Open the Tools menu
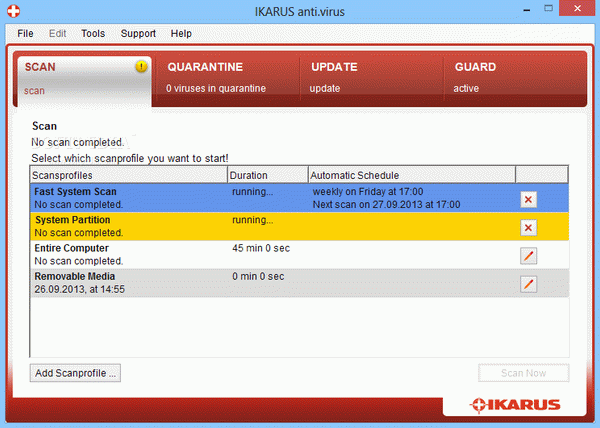The height and width of the screenshot is (428, 600). [x=93, y=34]
